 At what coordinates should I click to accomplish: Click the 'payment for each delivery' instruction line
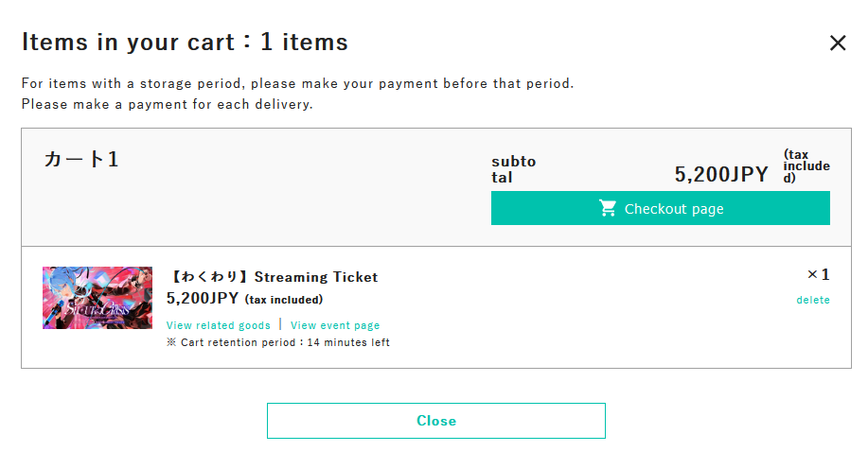167,104
